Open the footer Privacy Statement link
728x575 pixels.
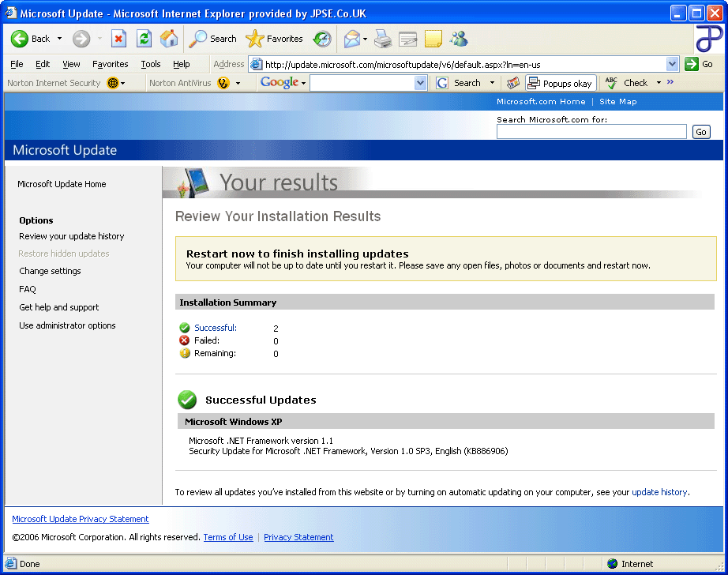298,537
